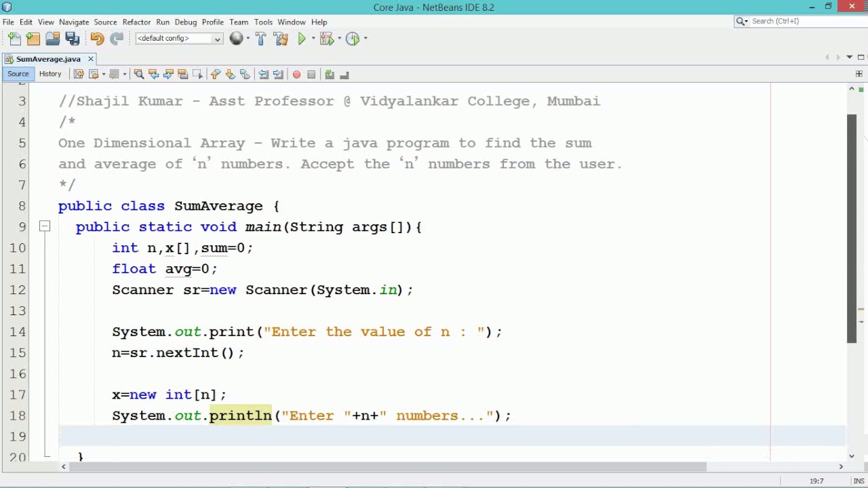Click Find Previous Occurrence icon
Image resolution: width=868 pixels, height=488 pixels.
(x=153, y=75)
